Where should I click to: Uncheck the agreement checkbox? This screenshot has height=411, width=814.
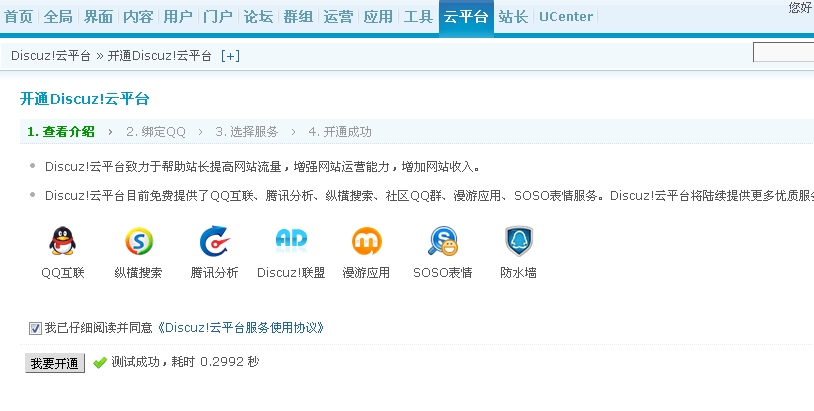tap(35, 328)
